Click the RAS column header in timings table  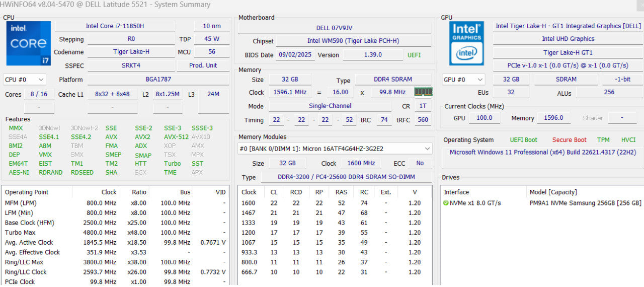pos(342,192)
